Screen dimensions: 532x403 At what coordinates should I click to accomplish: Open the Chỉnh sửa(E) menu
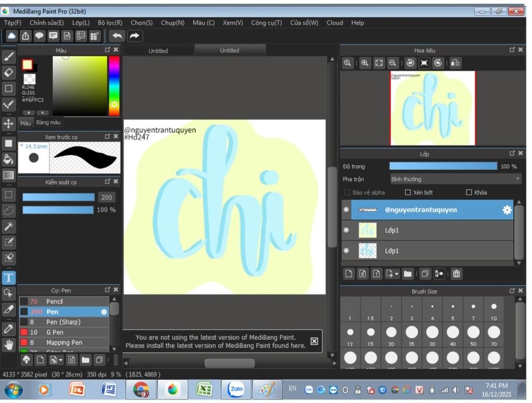click(47, 23)
